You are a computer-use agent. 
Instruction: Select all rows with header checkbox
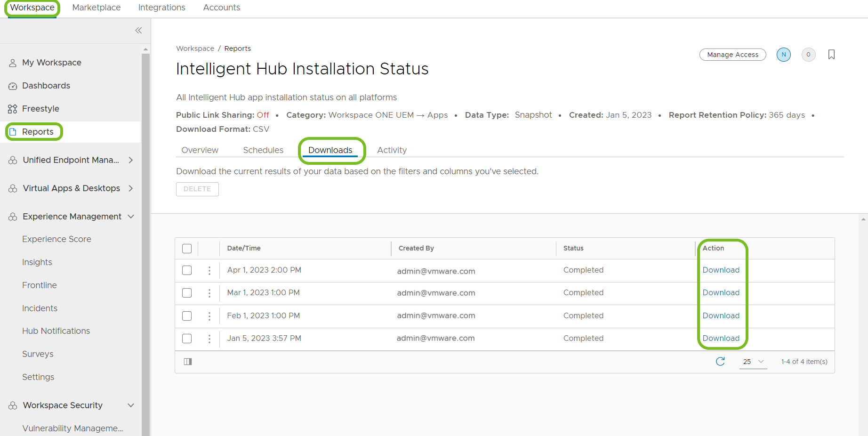point(187,249)
